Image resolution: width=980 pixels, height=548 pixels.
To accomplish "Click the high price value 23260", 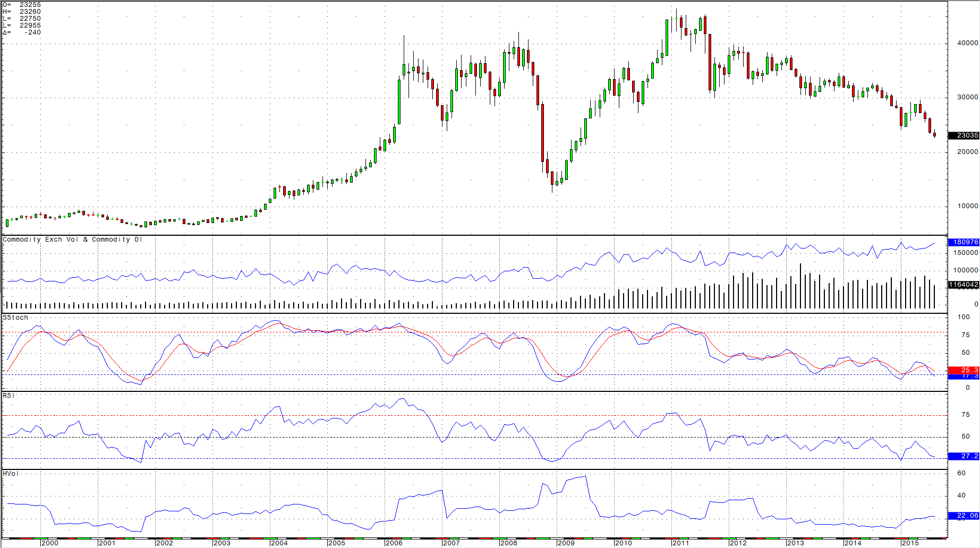I will [x=30, y=12].
